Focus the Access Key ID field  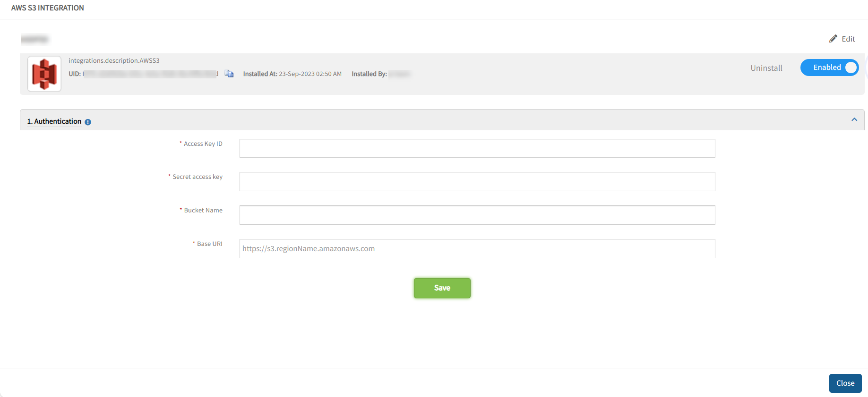point(477,148)
